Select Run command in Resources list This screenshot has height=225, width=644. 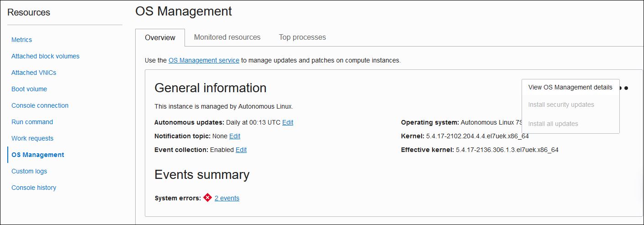32,122
